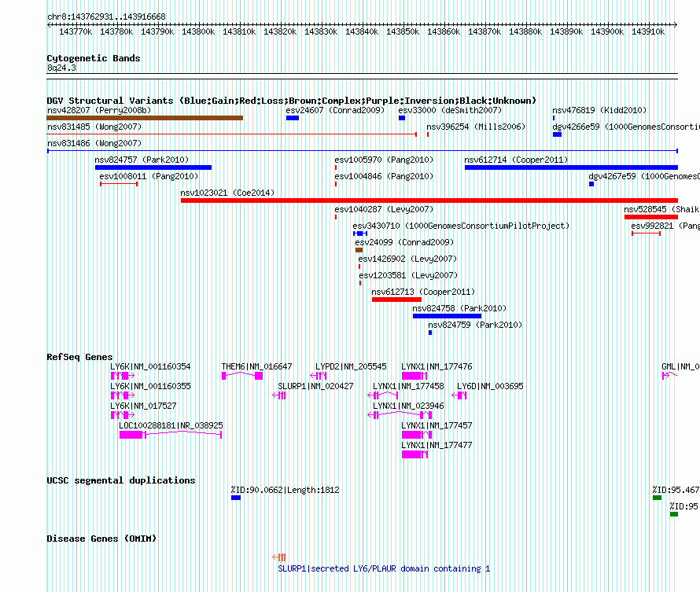Image resolution: width=700 pixels, height=592 pixels.
Task: Select the green %ID:95.467 segmental duplication block
Action: click(x=658, y=498)
